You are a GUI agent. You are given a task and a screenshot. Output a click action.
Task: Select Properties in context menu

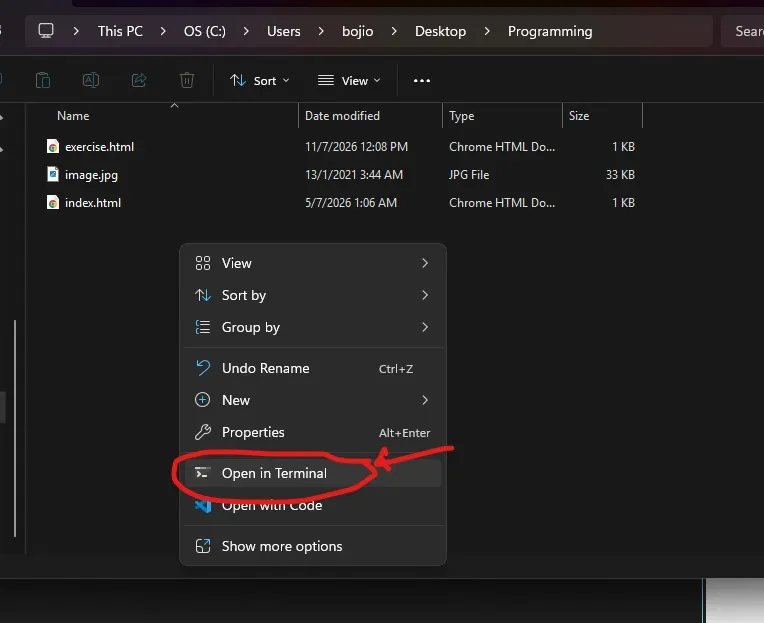pyautogui.click(x=313, y=432)
